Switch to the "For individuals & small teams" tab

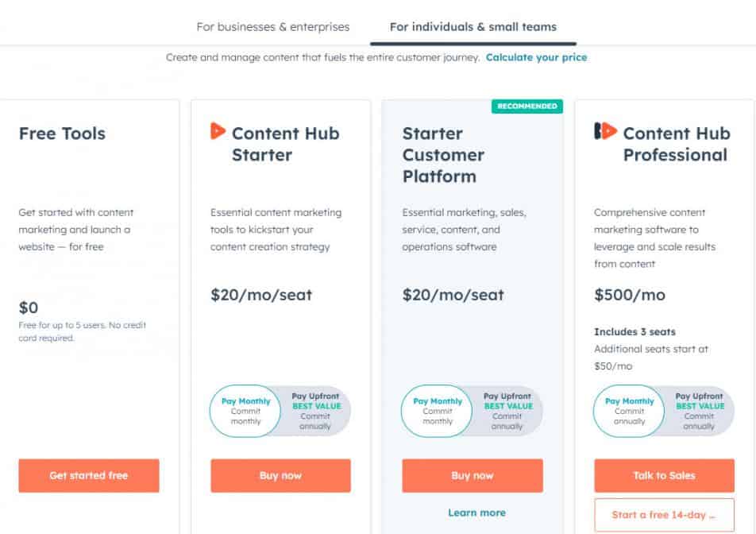coord(472,26)
